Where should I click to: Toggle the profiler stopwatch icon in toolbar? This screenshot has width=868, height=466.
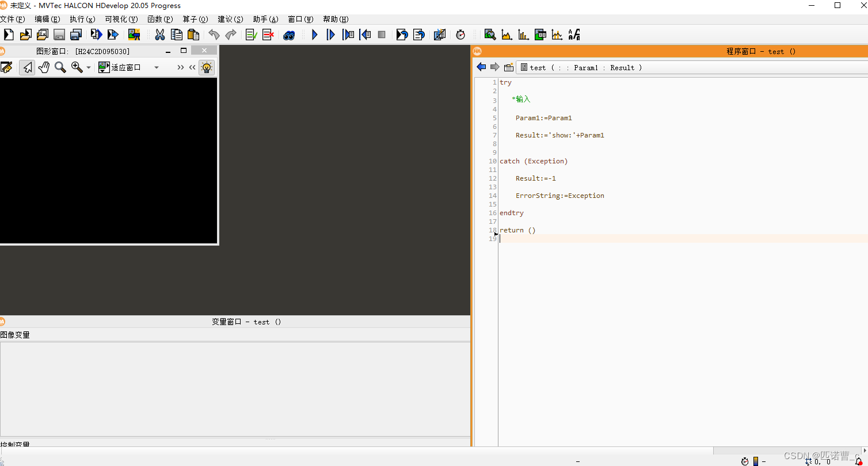click(460, 35)
